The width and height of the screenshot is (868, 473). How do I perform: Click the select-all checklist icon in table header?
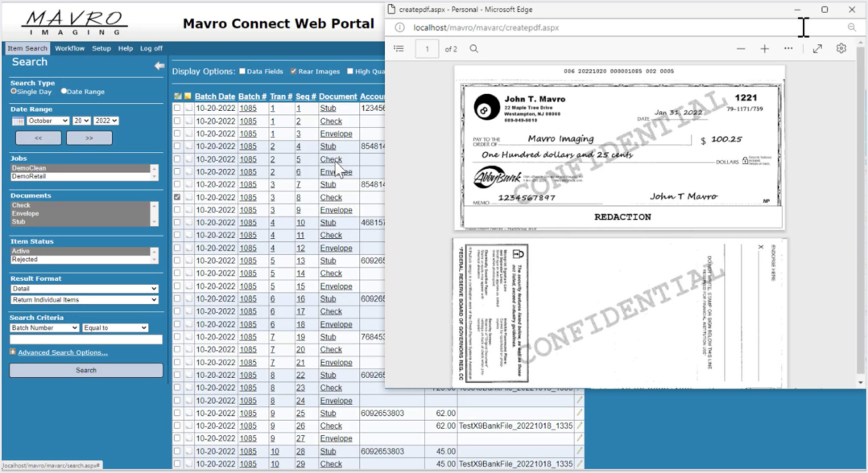pos(178,97)
